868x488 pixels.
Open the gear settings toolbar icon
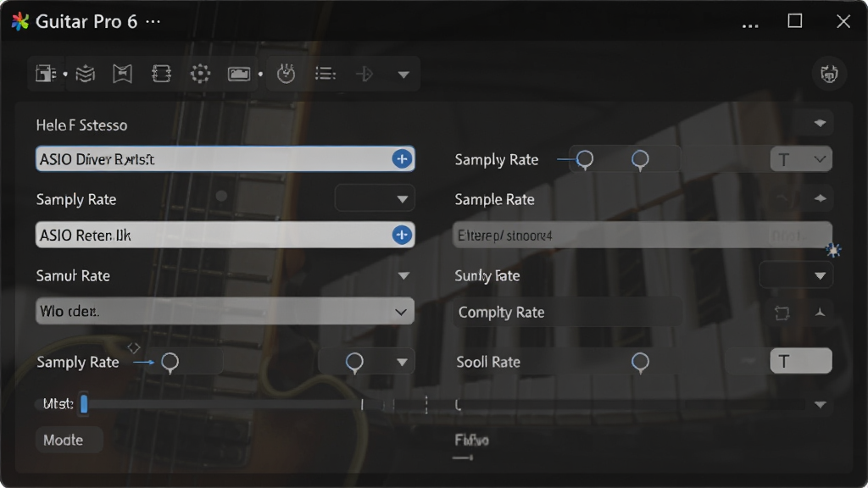pyautogui.click(x=200, y=74)
